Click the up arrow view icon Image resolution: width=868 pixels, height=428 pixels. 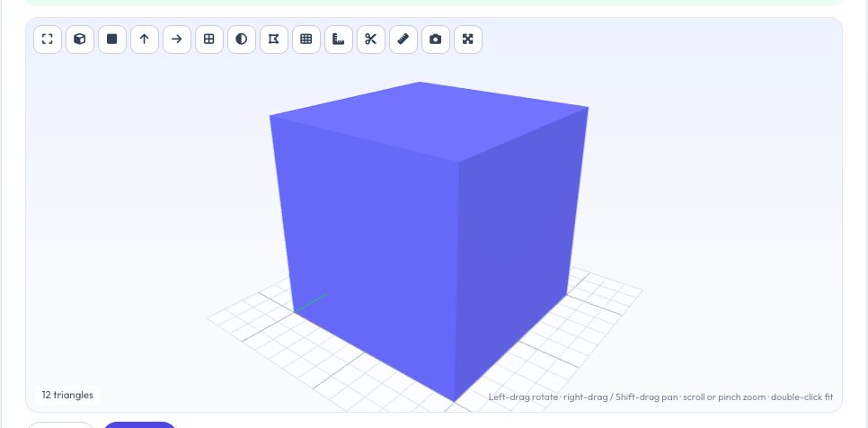click(145, 40)
